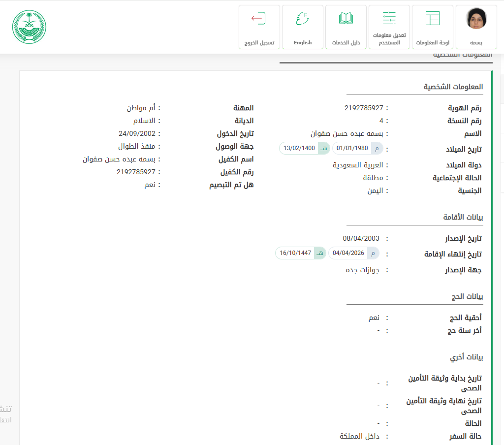Click the Ministry of Interior green emblem
Image resolution: width=504 pixels, height=445 pixels.
click(29, 27)
